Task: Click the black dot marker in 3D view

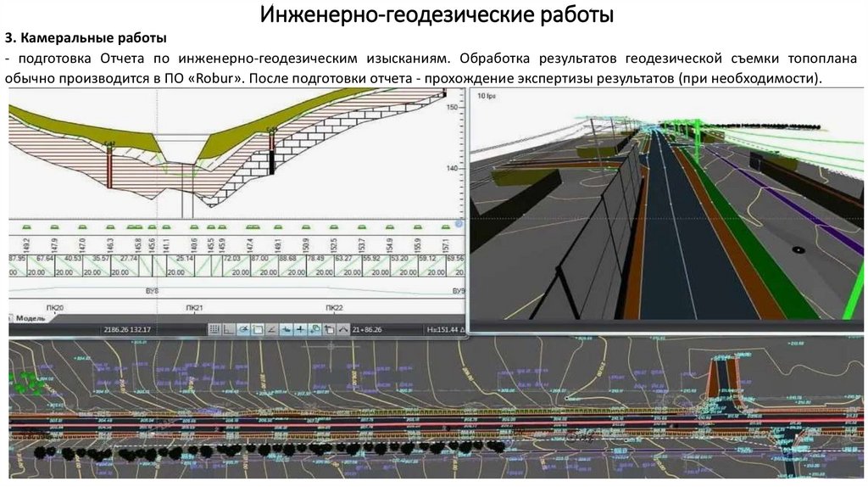Action: 798,250
